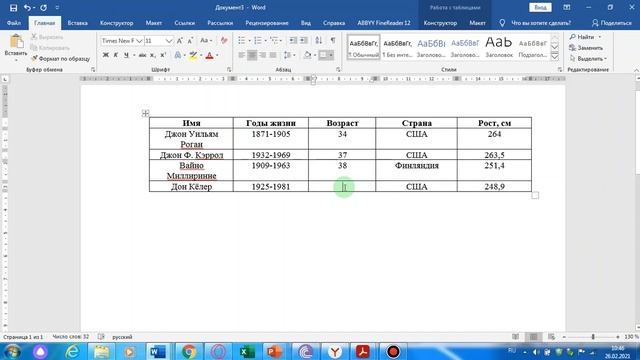The image size is (640, 360).
Task: Open the change case (Aa) dropdown
Action: [x=206, y=40]
